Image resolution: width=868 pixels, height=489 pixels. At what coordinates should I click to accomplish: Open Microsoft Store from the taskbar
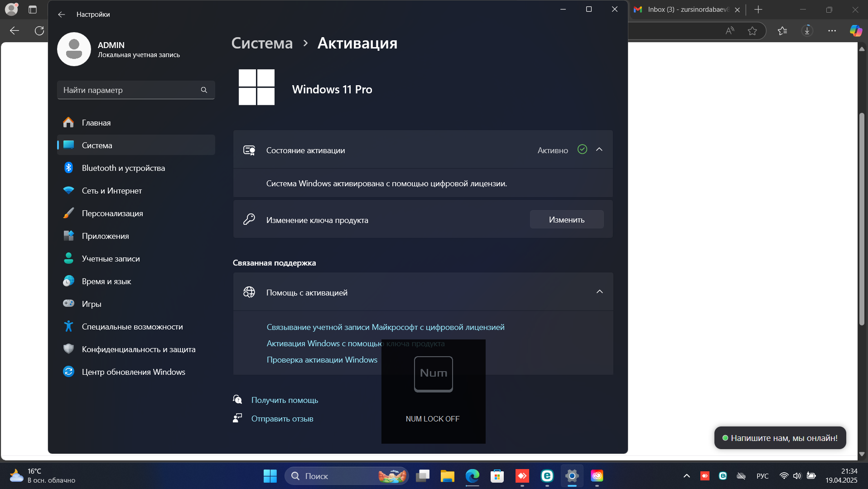click(497, 476)
